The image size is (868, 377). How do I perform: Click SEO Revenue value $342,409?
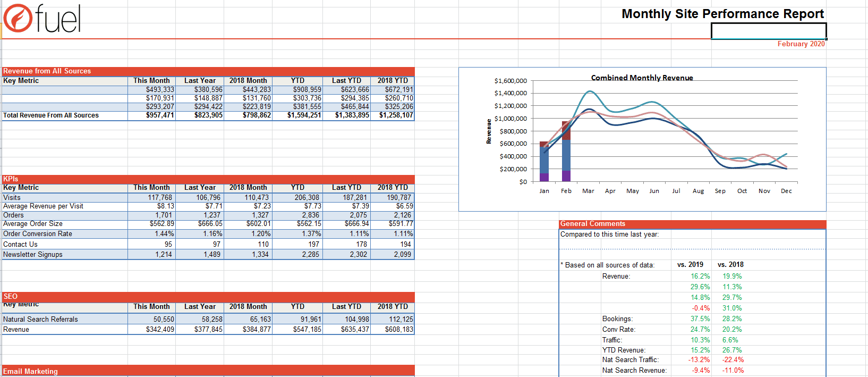160,330
